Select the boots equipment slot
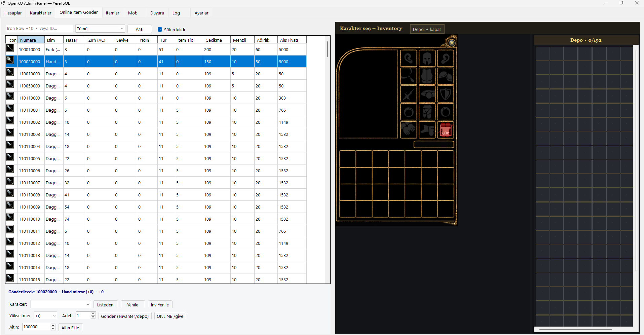The width and height of the screenshot is (644, 335). coord(427,130)
